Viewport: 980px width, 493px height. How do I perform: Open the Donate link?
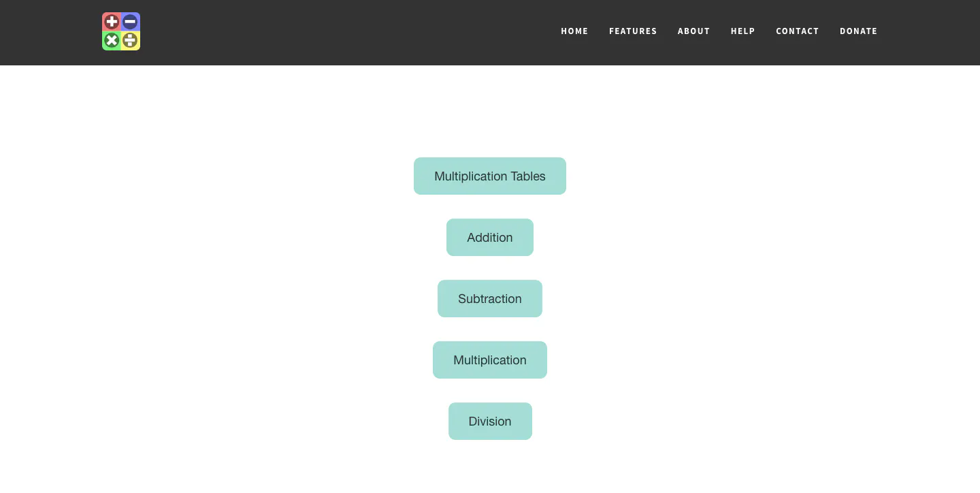[x=858, y=31]
